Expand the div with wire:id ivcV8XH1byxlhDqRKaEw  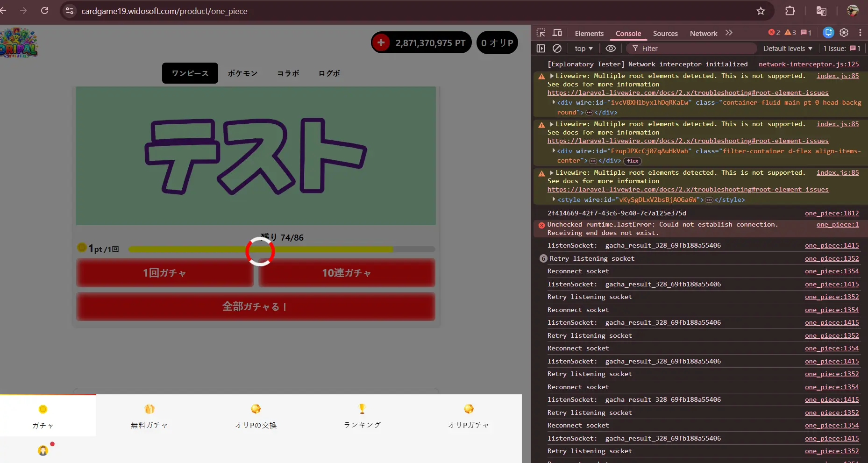(554, 102)
